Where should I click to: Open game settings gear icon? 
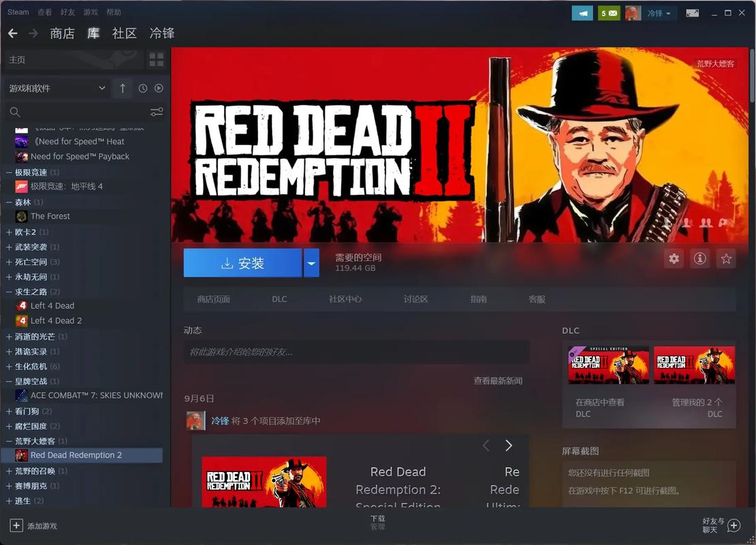pyautogui.click(x=674, y=259)
